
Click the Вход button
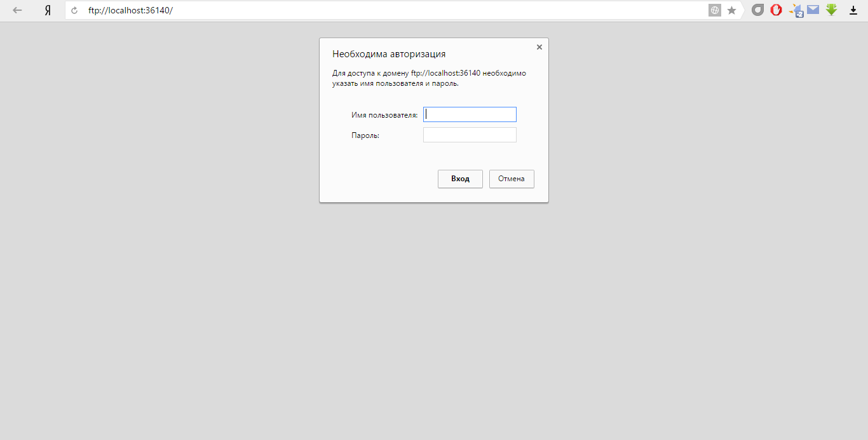point(460,179)
